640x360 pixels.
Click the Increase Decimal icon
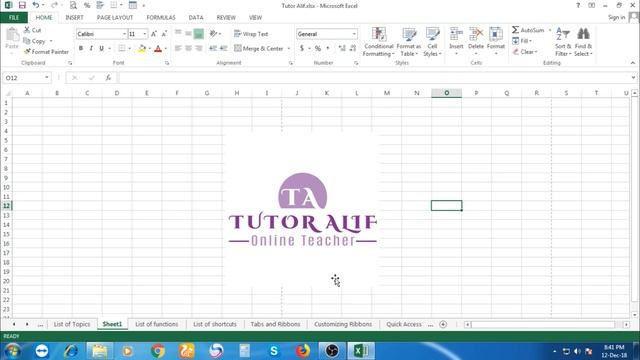342,48
